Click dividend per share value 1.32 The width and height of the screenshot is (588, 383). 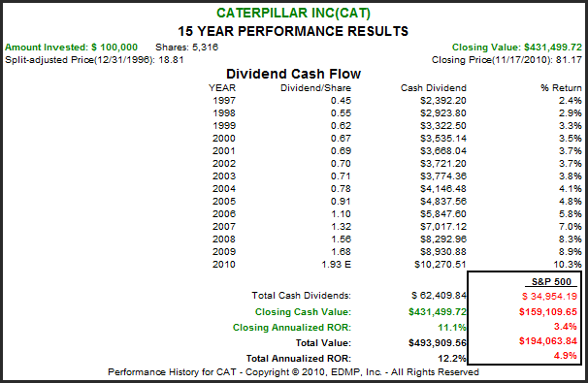pyautogui.click(x=341, y=226)
